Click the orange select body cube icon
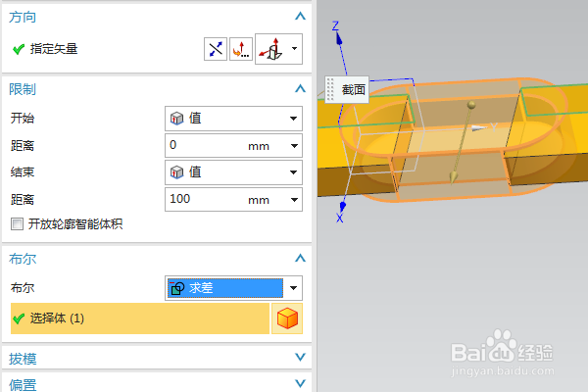This screenshot has width=588, height=392. pos(287,318)
